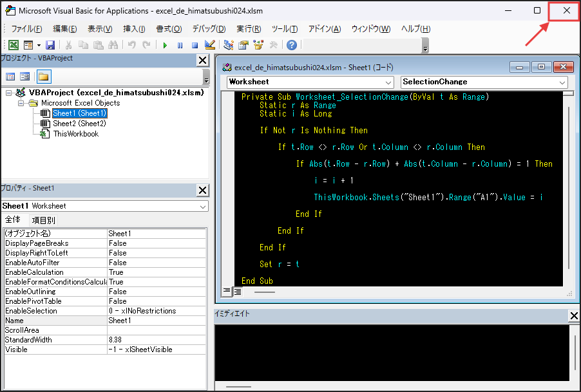Click the Paste clipboard icon

[x=98, y=45]
